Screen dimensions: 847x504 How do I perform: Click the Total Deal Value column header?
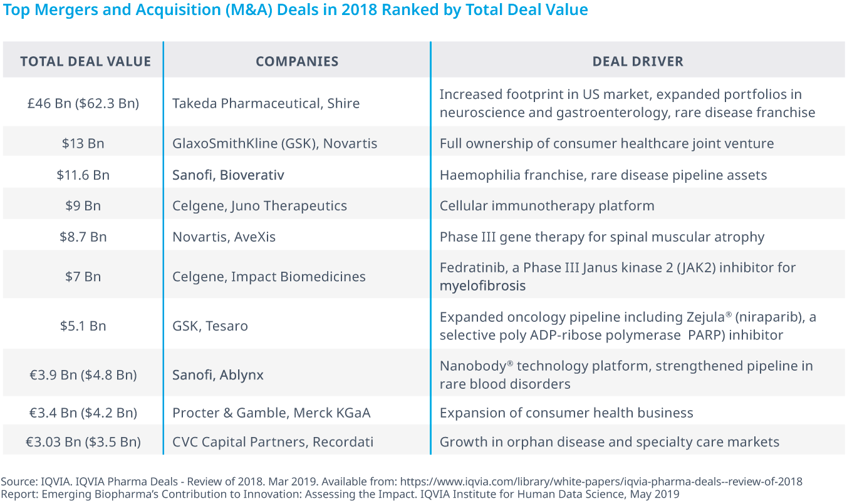tap(85, 61)
